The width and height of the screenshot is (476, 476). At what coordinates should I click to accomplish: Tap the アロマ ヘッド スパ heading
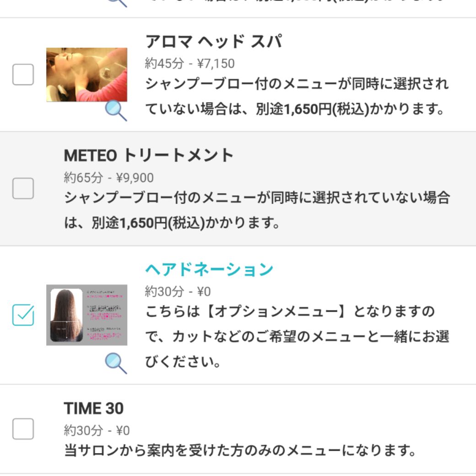pos(213,42)
